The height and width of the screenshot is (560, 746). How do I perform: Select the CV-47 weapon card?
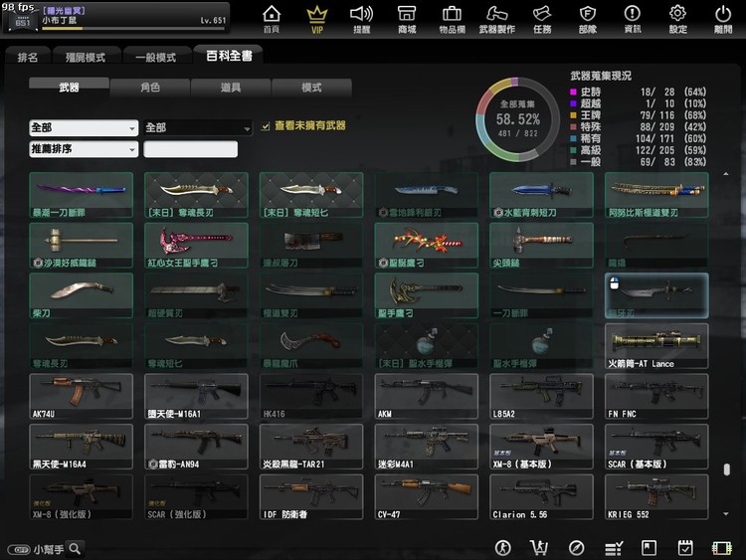[x=427, y=496]
